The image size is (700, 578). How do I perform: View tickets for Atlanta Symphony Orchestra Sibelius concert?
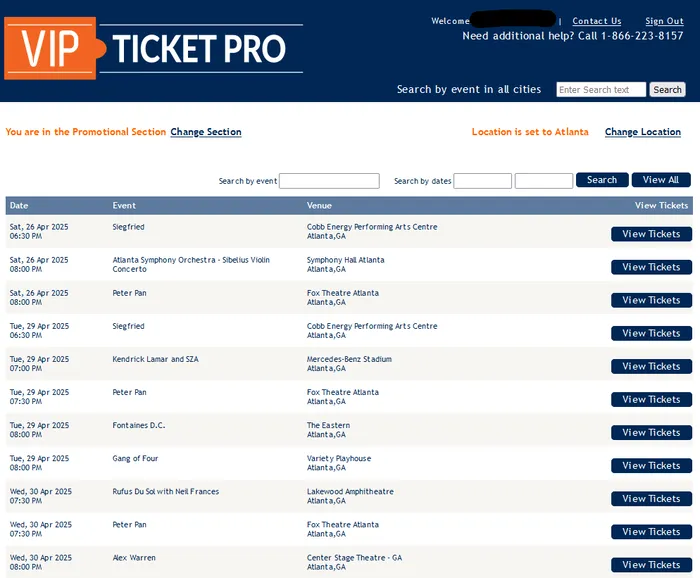(x=651, y=267)
